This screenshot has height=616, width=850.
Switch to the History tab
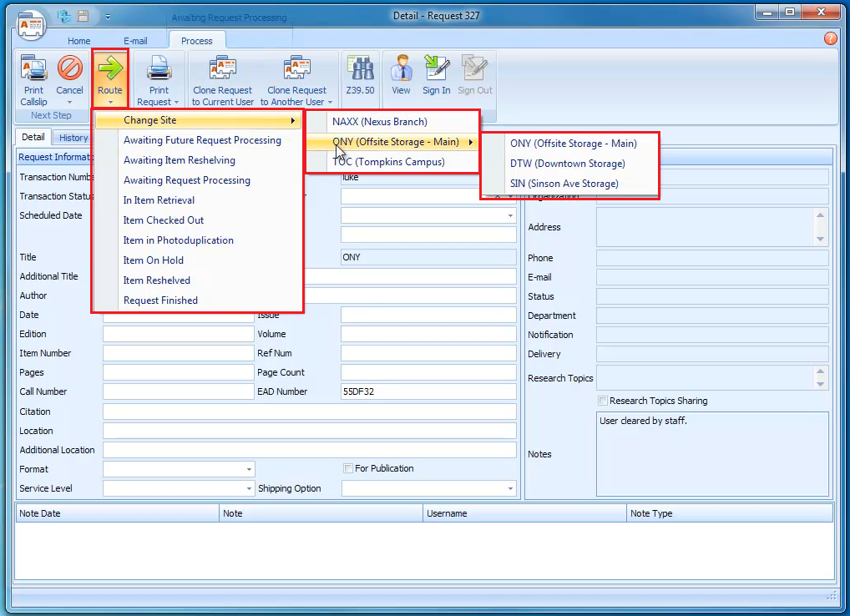(x=73, y=137)
